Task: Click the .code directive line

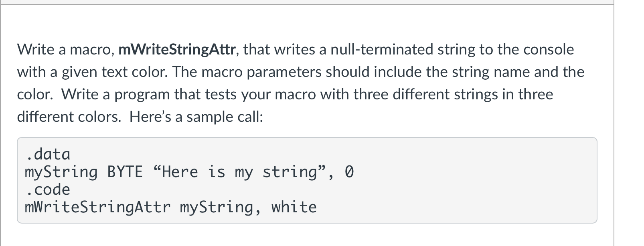Action: pos(48,189)
